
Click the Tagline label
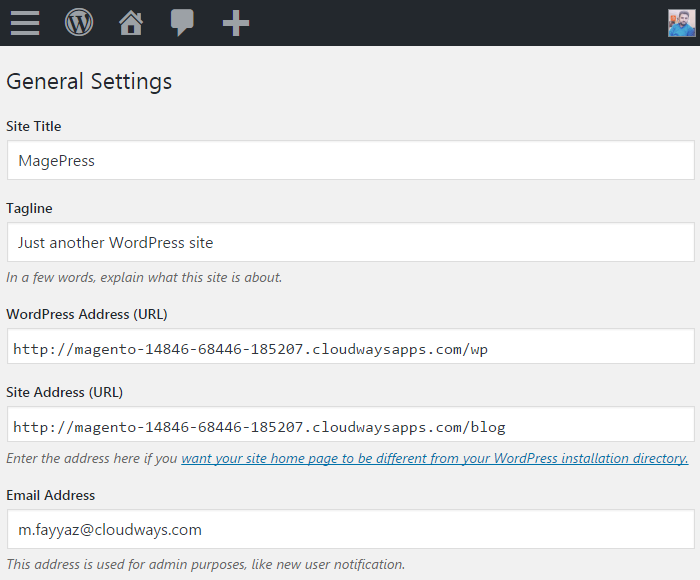point(30,208)
